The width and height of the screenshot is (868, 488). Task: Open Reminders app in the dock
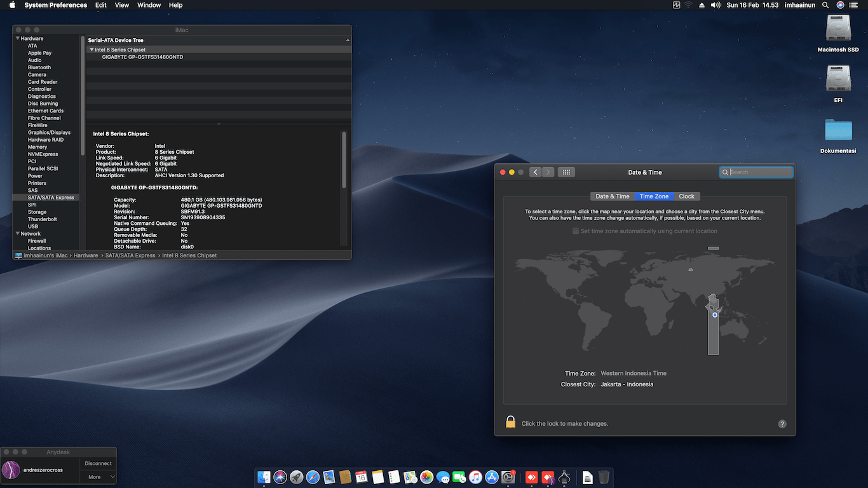(x=394, y=477)
